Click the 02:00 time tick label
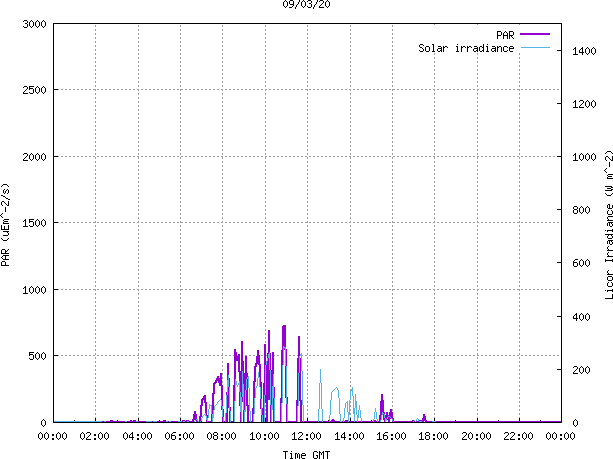Screen dimensions: 613x459 95,436
